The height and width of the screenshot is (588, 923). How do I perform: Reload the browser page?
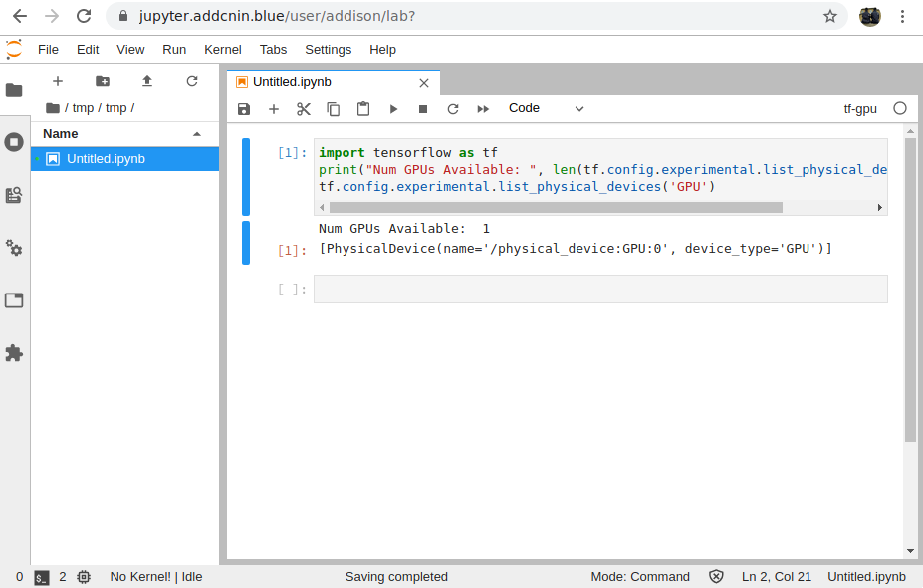pos(84,16)
